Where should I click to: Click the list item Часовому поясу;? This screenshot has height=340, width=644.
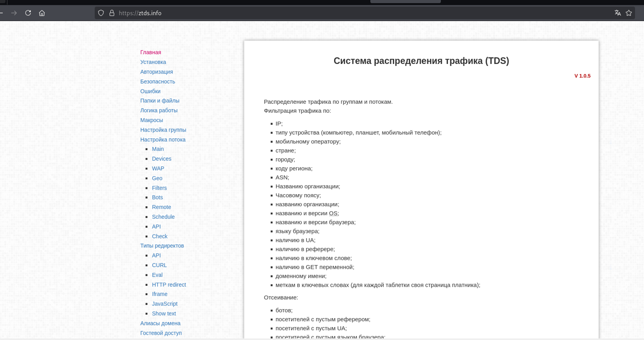[298, 195]
